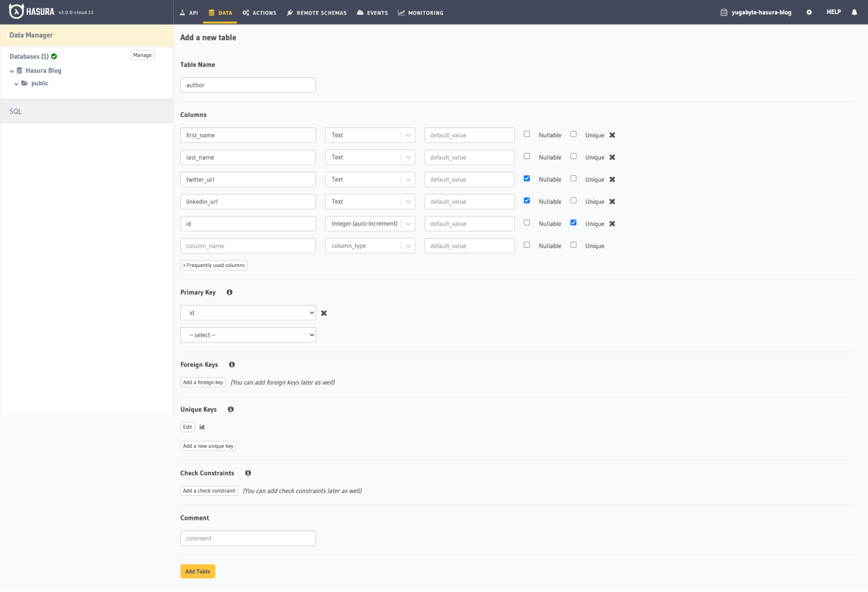Open the second primary key select dropdown
Screen dimensions: 868x592
pos(248,335)
